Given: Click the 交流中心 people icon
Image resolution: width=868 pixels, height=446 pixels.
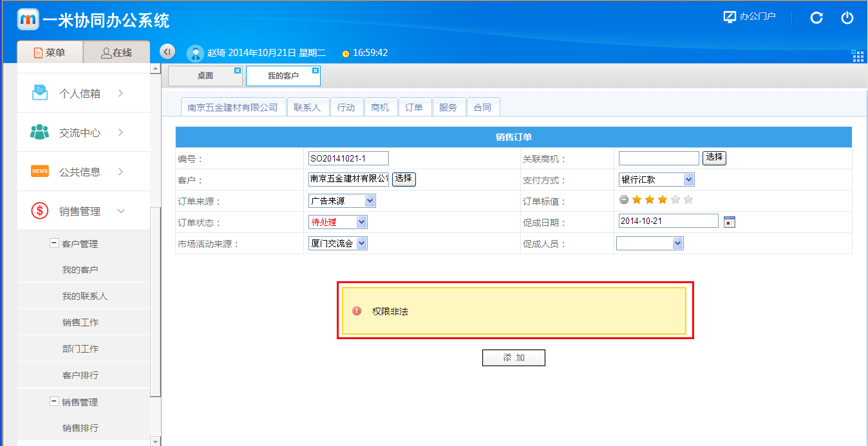Looking at the screenshot, I should (40, 132).
